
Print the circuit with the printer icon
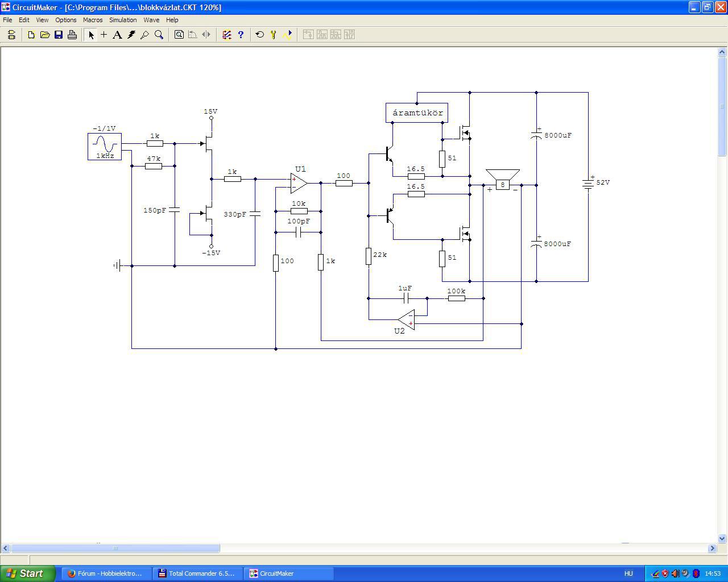coord(72,35)
